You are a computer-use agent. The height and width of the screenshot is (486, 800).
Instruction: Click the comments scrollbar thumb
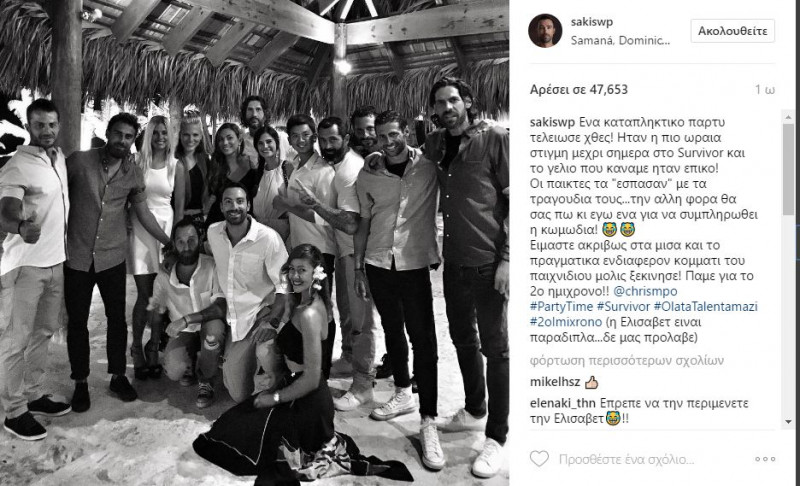pos(789,169)
